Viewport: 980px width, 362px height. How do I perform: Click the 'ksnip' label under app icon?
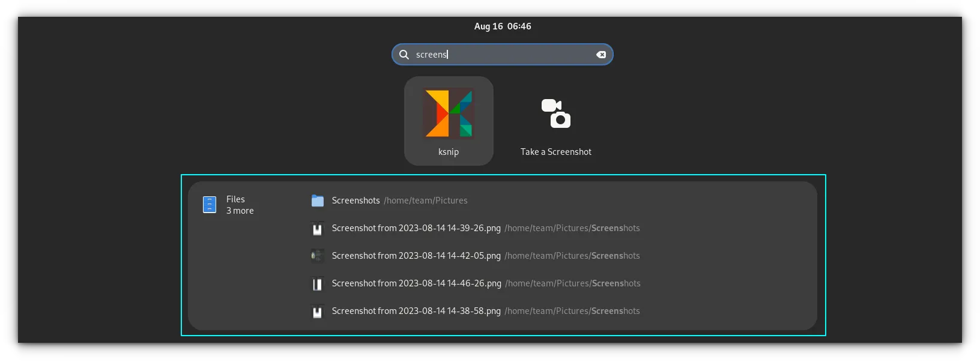[449, 152]
